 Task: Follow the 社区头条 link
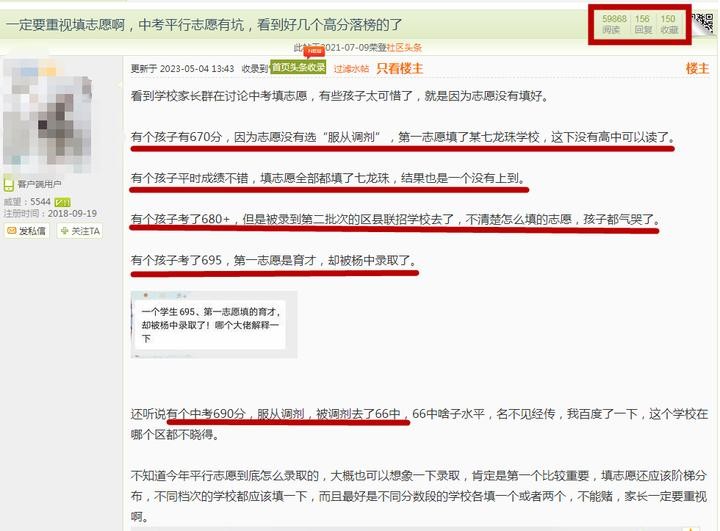pyautogui.click(x=404, y=47)
